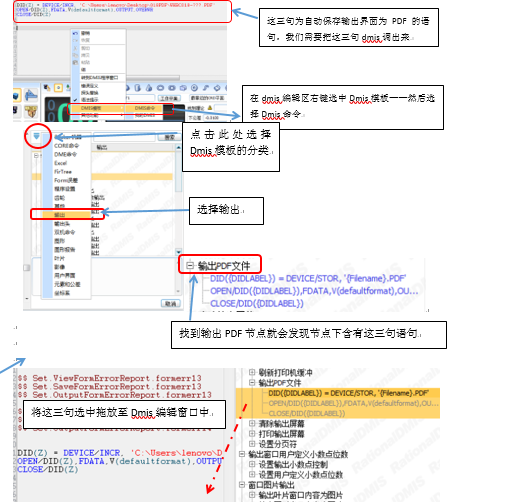Click $$ Set.ViewFormErrorReport.formerr13 line
The height and width of the screenshot is (502, 530).
click(x=110, y=378)
